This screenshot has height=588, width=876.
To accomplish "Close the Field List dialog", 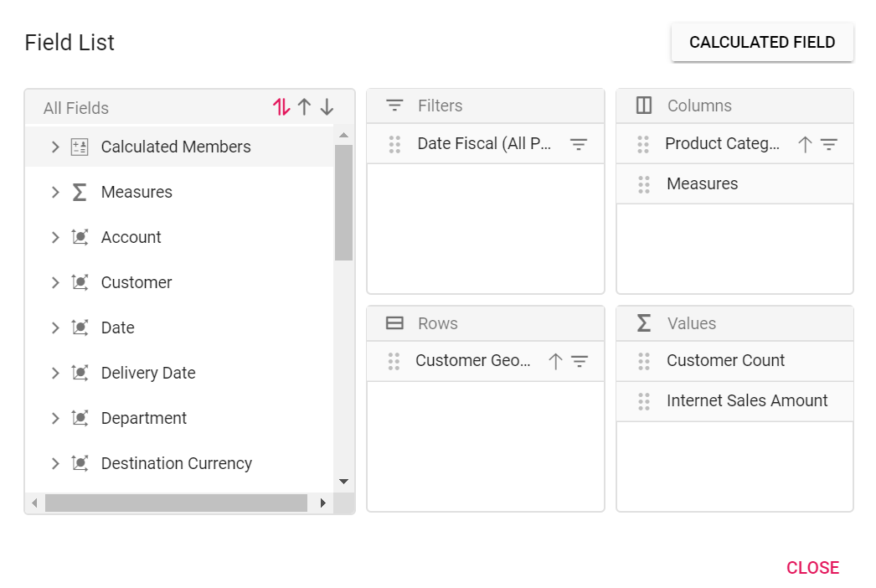I will (x=812, y=567).
